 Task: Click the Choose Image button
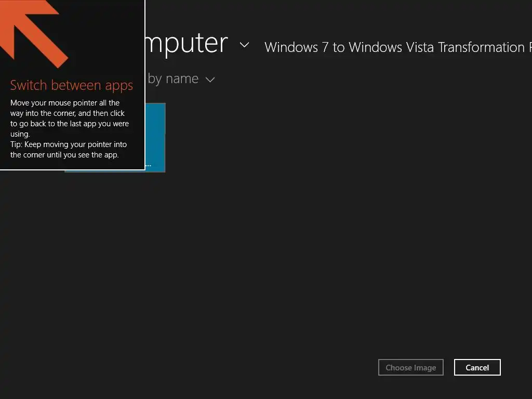click(x=410, y=367)
